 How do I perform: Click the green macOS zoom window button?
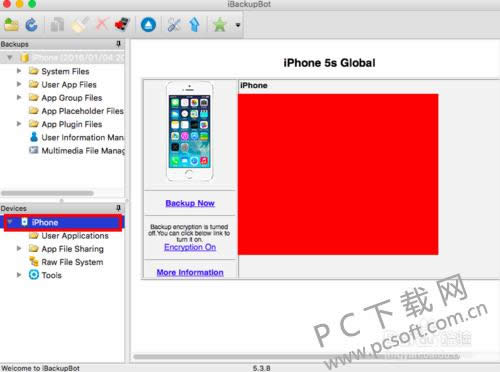(32, 3)
